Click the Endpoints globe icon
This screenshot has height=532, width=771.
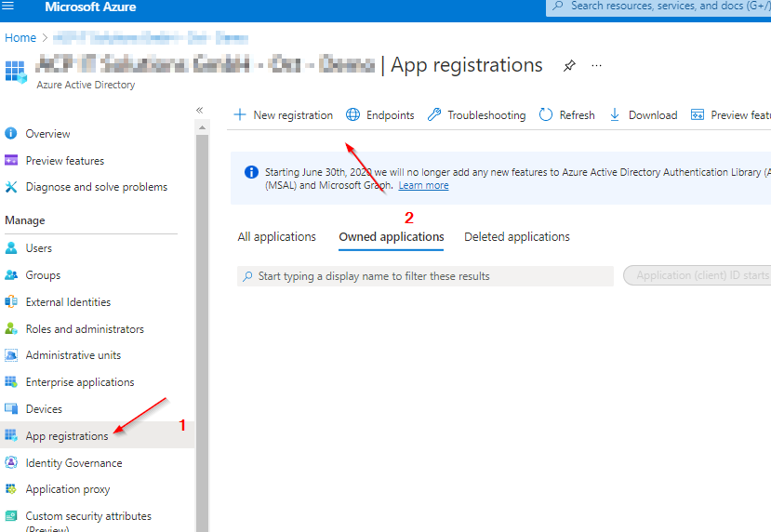353,115
